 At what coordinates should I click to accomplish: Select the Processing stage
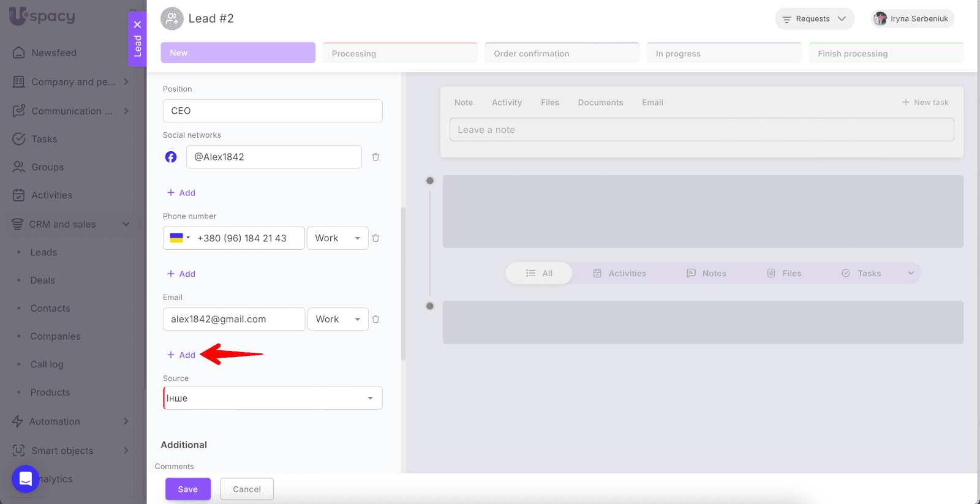pos(399,53)
